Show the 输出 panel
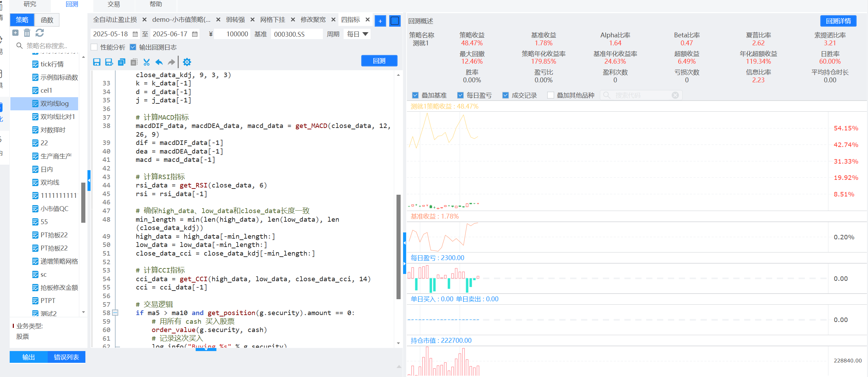868x377 pixels. [29, 357]
